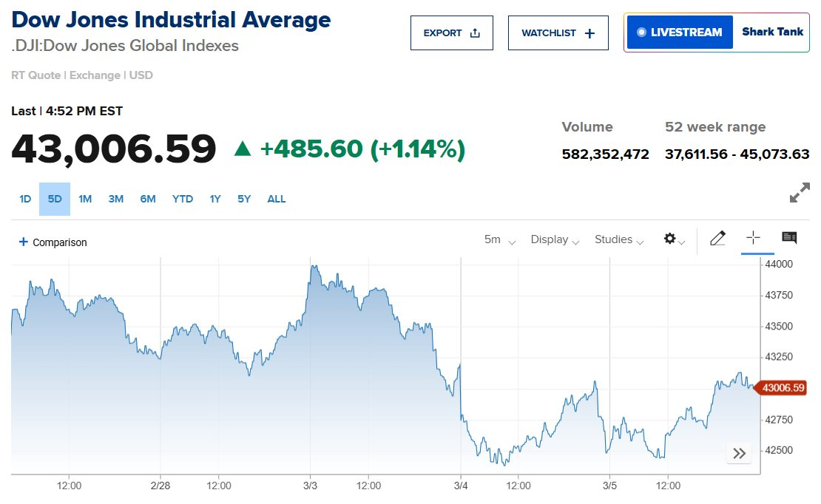The width and height of the screenshot is (821, 504).
Task: Expand chart to full screen
Action: pos(800,194)
